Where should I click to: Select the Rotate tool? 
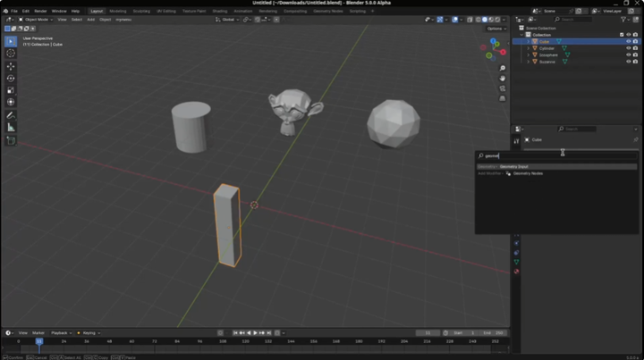point(11,79)
